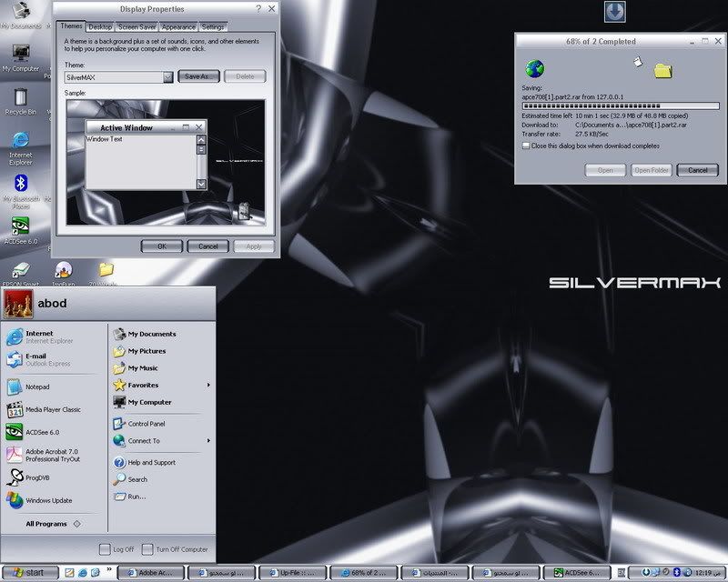This screenshot has height=582, width=728.
Task: Click OK in Display Properties
Action: (x=162, y=246)
